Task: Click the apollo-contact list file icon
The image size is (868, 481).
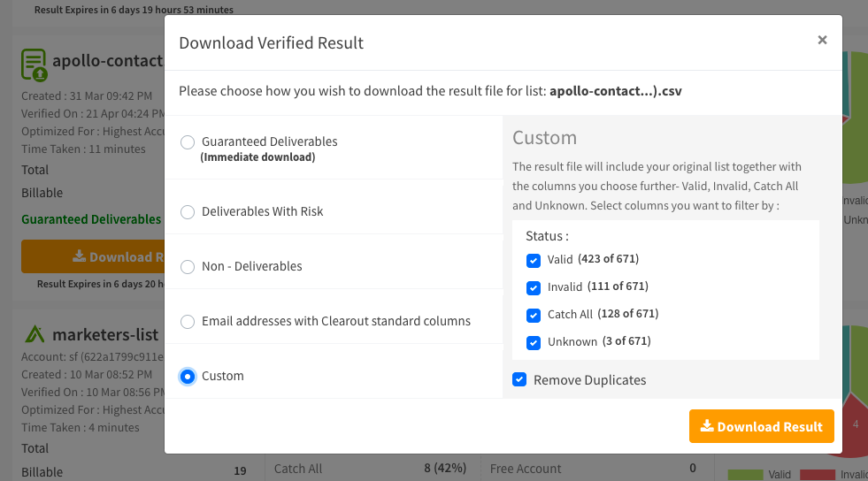Action: click(34, 65)
